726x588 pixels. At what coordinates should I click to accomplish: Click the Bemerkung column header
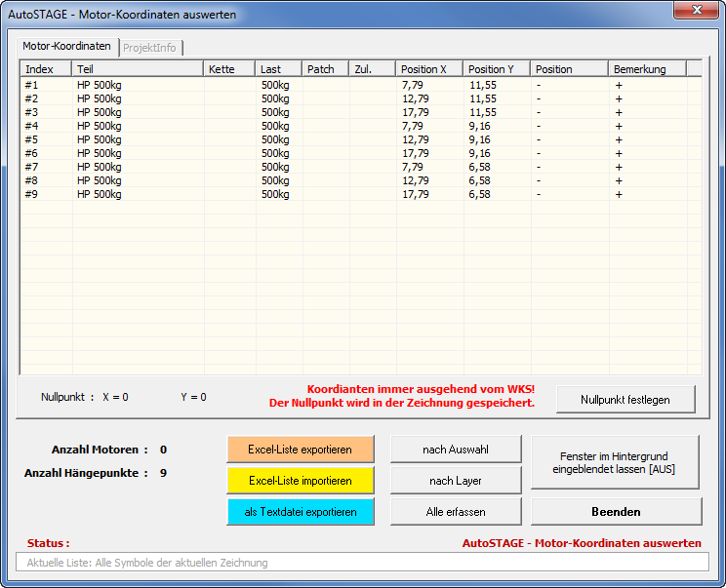pyautogui.click(x=647, y=69)
